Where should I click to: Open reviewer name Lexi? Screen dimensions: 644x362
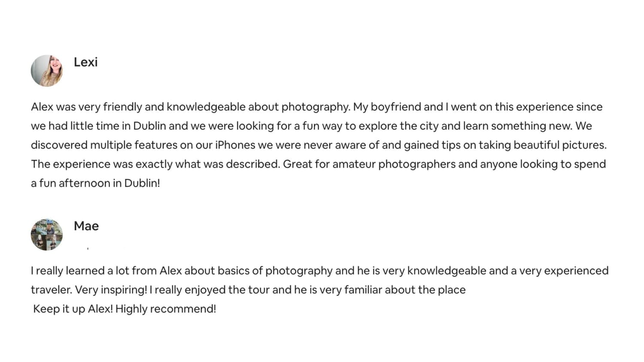[85, 62]
